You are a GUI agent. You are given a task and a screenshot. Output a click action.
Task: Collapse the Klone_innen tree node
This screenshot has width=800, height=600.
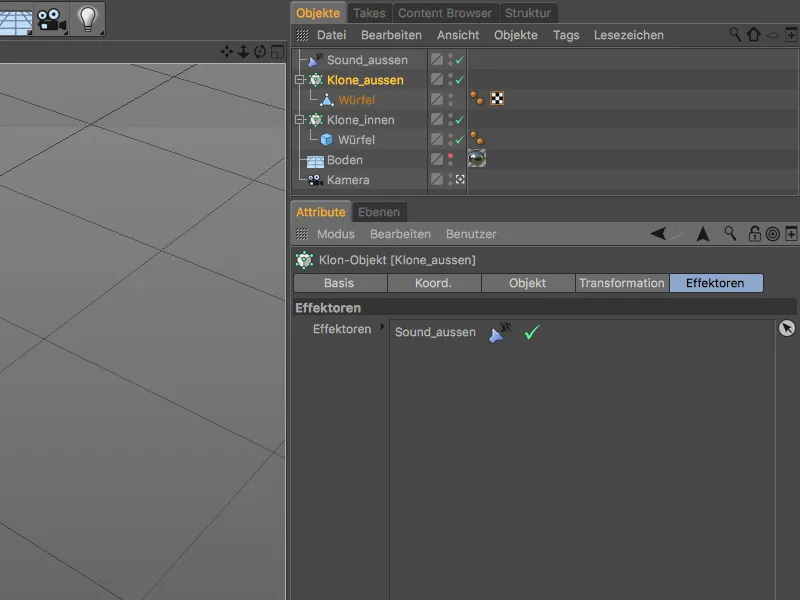pos(300,119)
